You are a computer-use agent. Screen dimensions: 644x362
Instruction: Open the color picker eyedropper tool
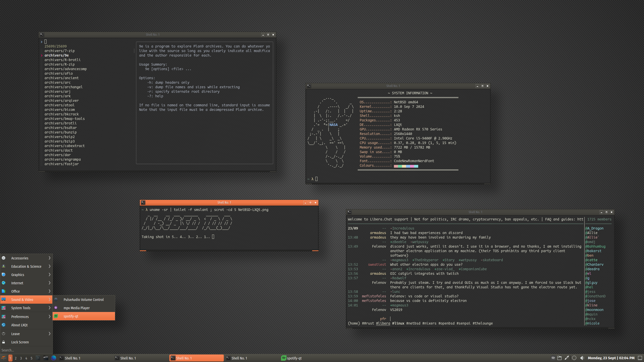[567, 358]
